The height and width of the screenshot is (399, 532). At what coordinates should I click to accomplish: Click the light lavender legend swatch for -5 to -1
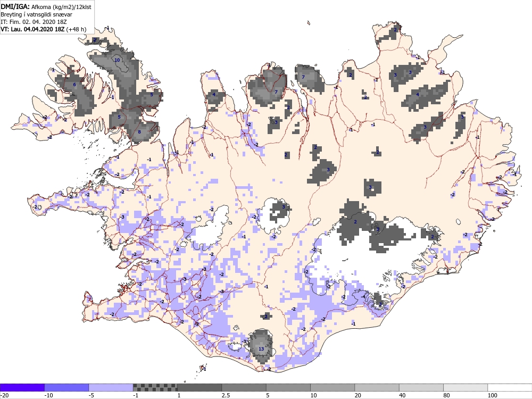pos(111,387)
